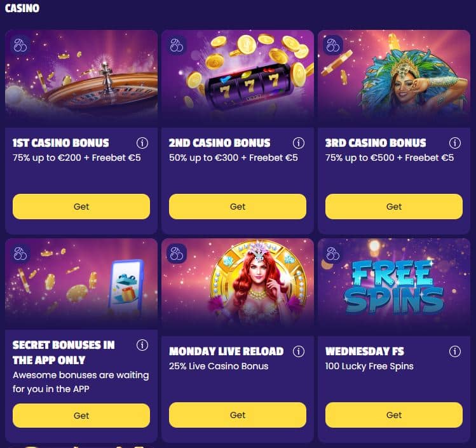
Task: Open the Free Spins banner image
Action: [x=394, y=287]
